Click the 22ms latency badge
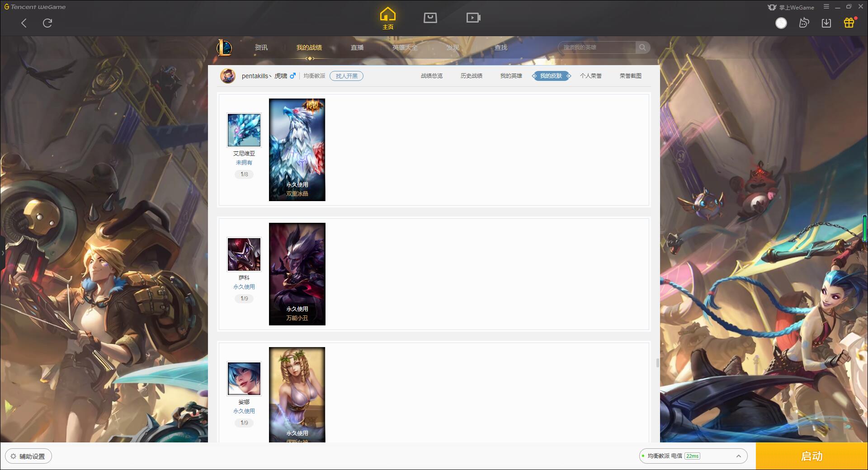This screenshot has height=470, width=868. click(x=692, y=456)
